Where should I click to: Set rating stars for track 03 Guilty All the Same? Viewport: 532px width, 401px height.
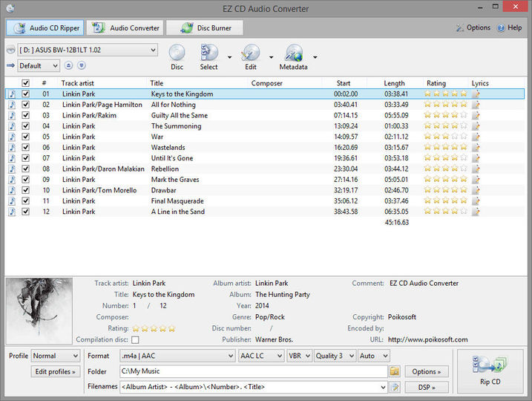(446, 115)
